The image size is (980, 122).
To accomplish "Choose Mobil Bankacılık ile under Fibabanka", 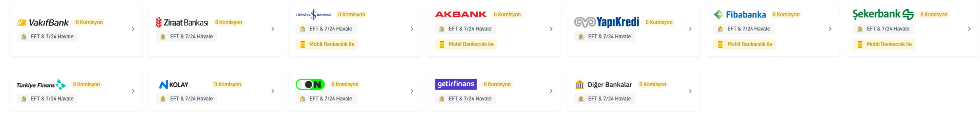I will click(749, 44).
